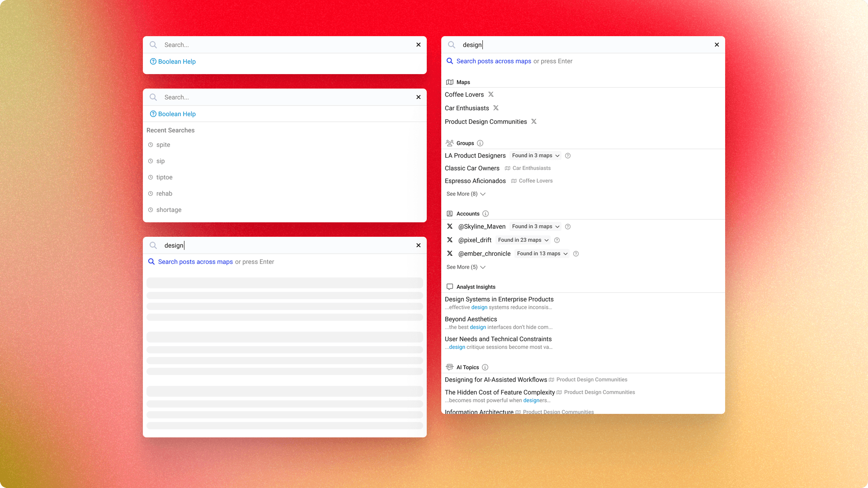868x488 pixels.
Task: Expand Found in 3 maps for @Skyline_Maven
Action: [x=536, y=227]
